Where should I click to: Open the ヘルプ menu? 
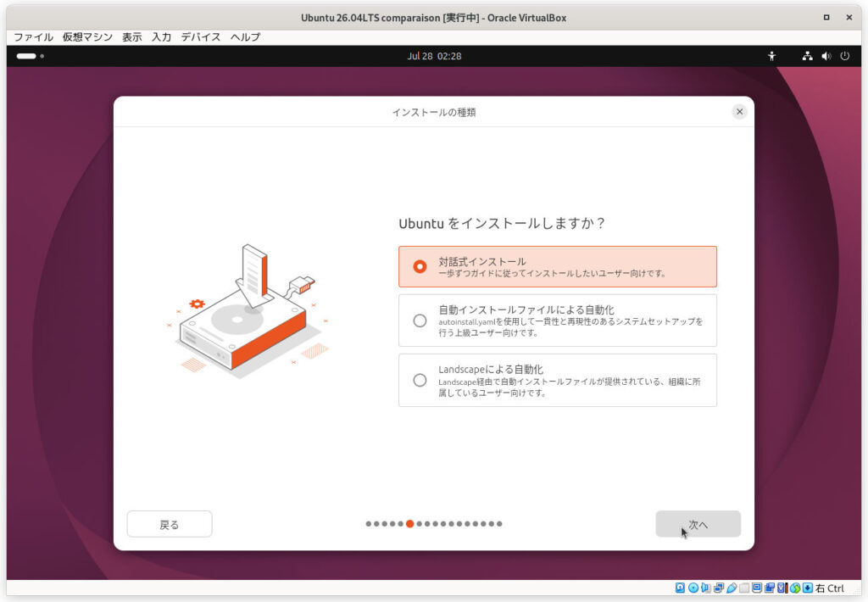(x=245, y=37)
